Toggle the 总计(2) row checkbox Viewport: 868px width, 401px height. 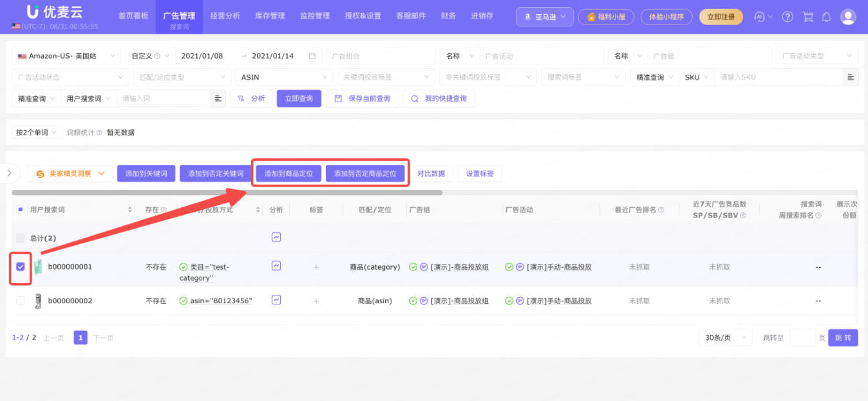(x=21, y=238)
